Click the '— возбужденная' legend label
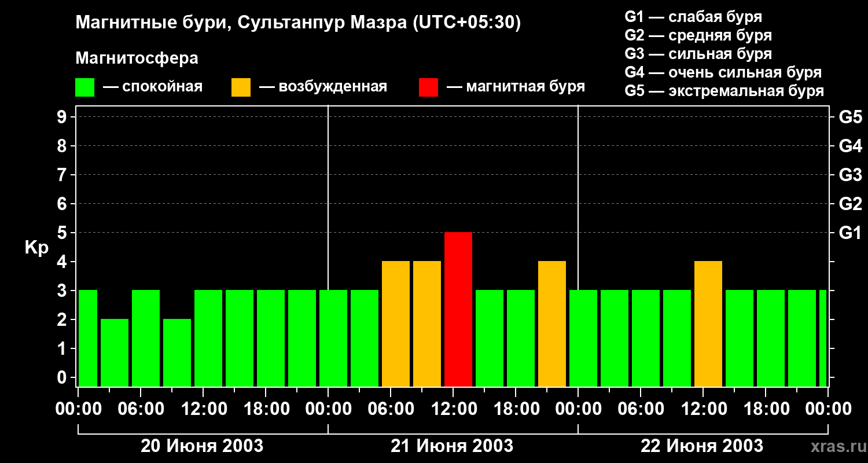Screen dimensions: 868x463 (x=323, y=87)
